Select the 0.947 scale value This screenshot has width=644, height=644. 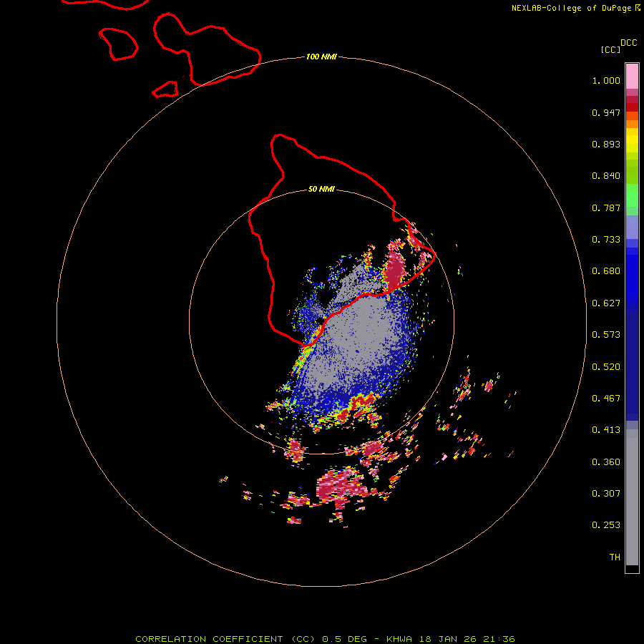(606, 112)
